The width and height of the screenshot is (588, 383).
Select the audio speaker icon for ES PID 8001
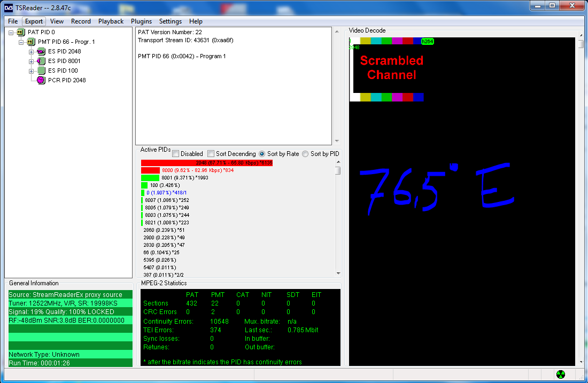pos(41,61)
